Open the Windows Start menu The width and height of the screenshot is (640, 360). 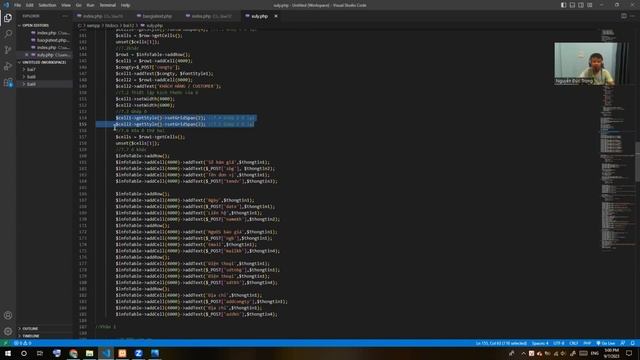click(x=8, y=353)
